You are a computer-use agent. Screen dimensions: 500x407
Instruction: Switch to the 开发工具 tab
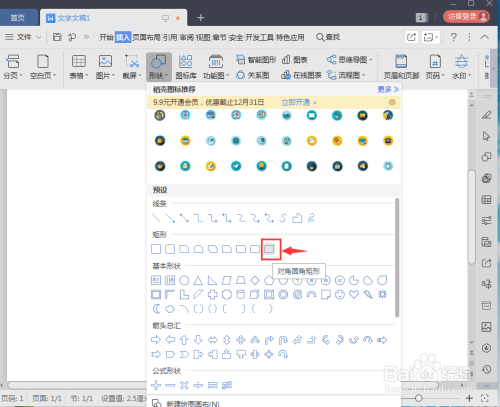[x=260, y=37]
